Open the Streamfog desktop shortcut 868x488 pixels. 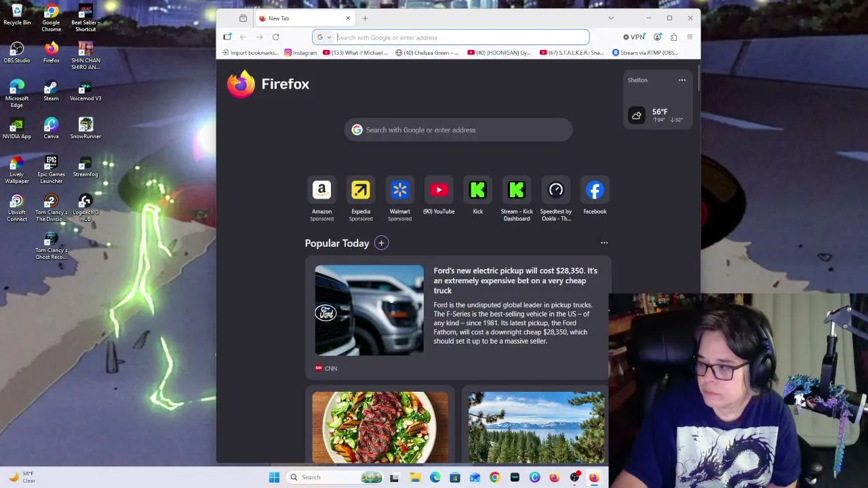[x=85, y=167]
